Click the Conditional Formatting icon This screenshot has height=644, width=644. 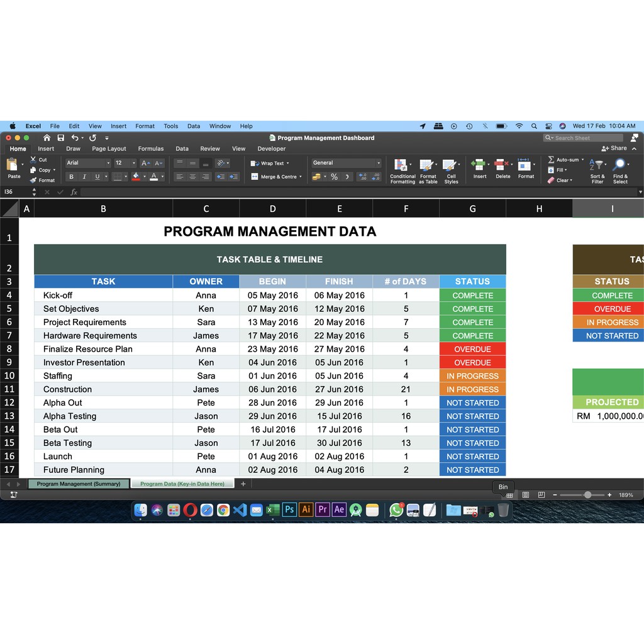click(401, 165)
